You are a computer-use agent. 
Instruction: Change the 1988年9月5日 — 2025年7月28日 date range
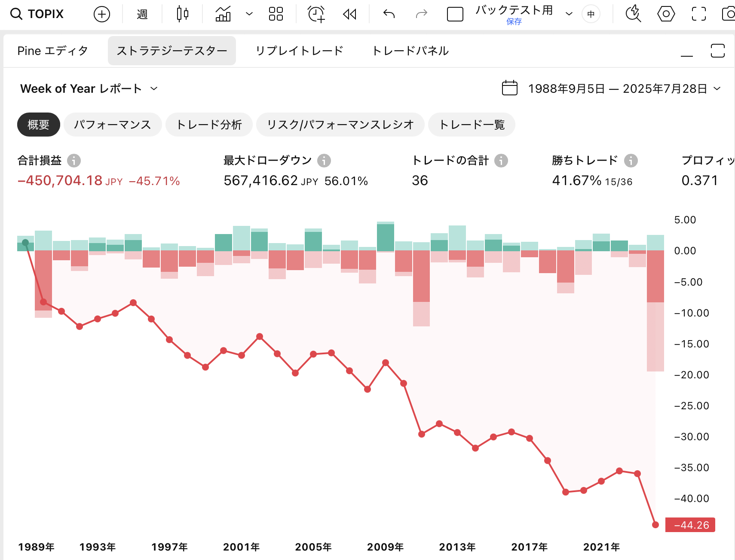click(625, 89)
